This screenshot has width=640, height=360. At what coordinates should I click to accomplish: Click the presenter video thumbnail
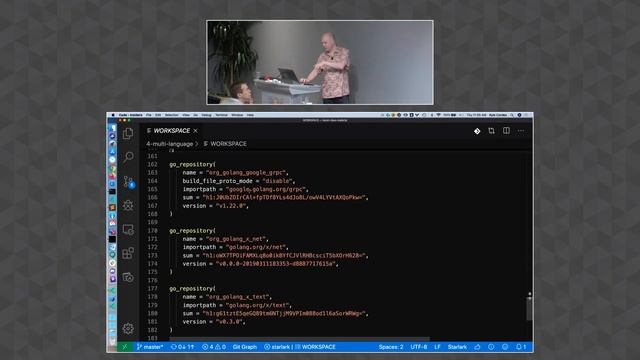pos(320,62)
